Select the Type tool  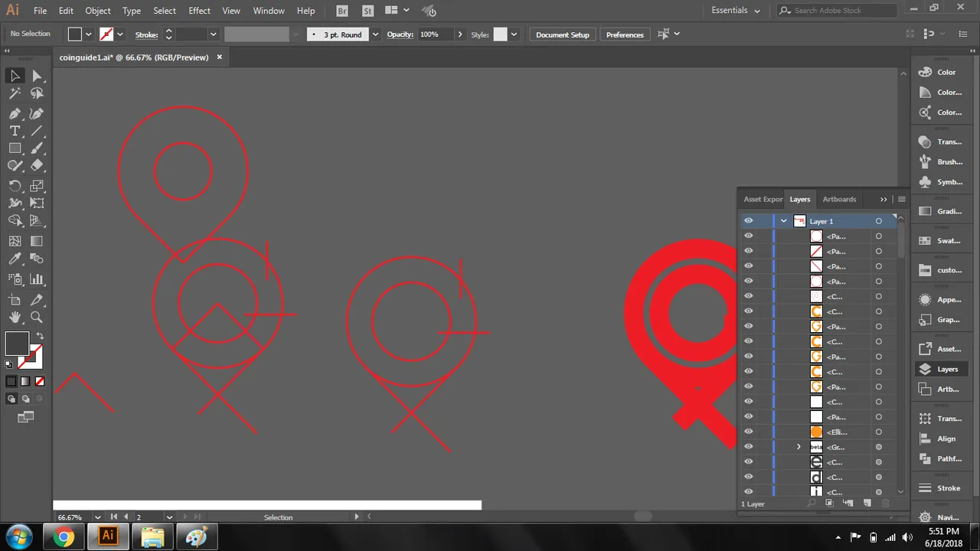point(15,131)
